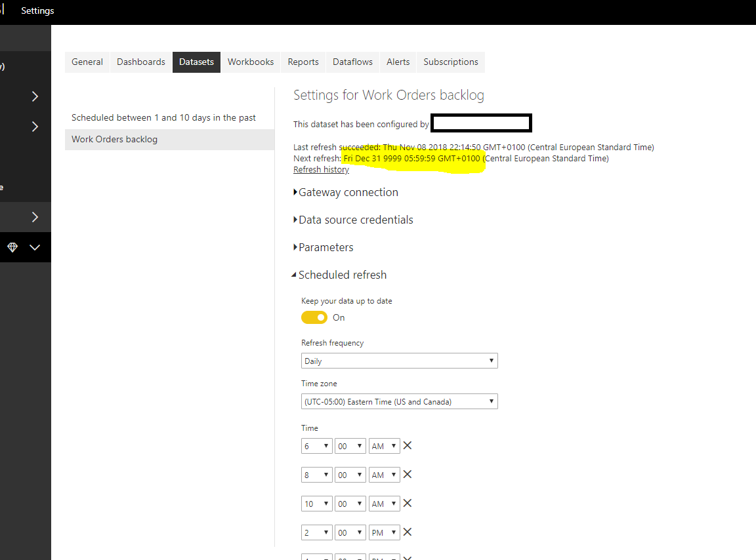The width and height of the screenshot is (756, 560).
Task: Change hour dropdown showing 8
Action: (x=317, y=475)
